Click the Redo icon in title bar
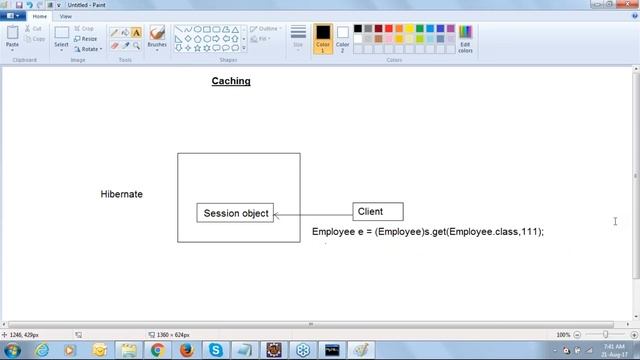This screenshot has height=360, width=640. coord(40,5)
